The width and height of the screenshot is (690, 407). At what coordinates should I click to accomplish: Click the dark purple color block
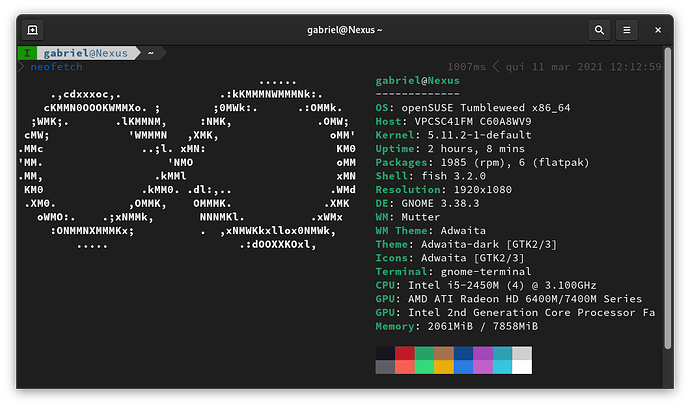point(483,353)
